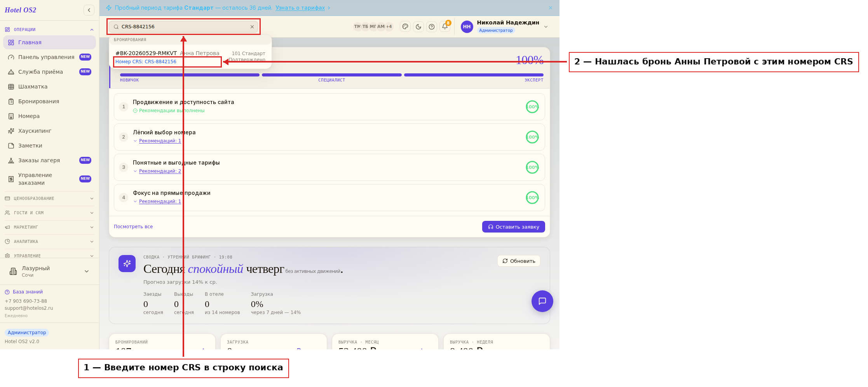Click the ЭКСПЕРТ progress bar segment
This screenshot has width=868, height=387.
point(474,75)
